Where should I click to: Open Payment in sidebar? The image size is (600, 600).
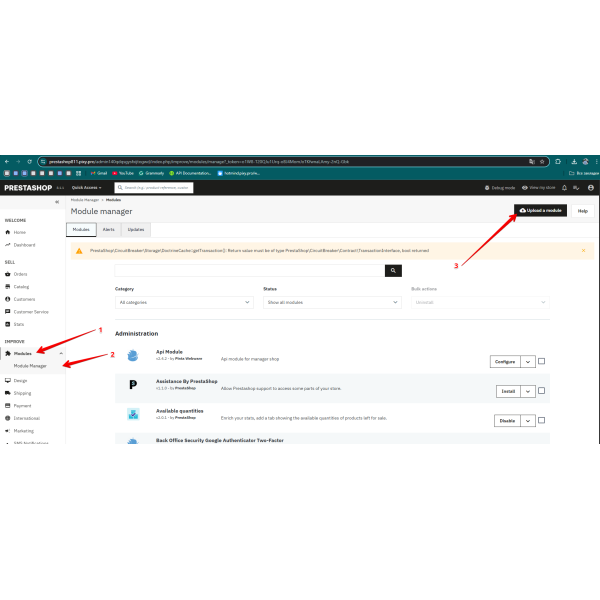[x=18, y=406]
